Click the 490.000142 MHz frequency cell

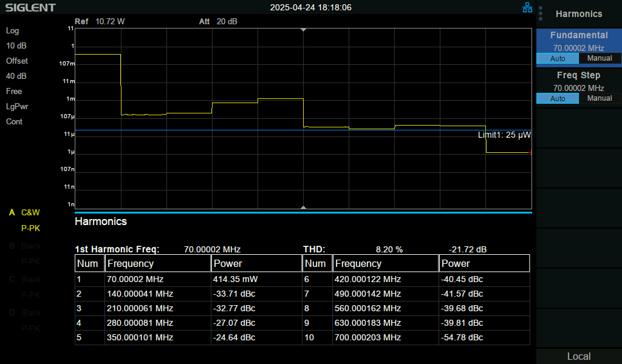point(386,294)
